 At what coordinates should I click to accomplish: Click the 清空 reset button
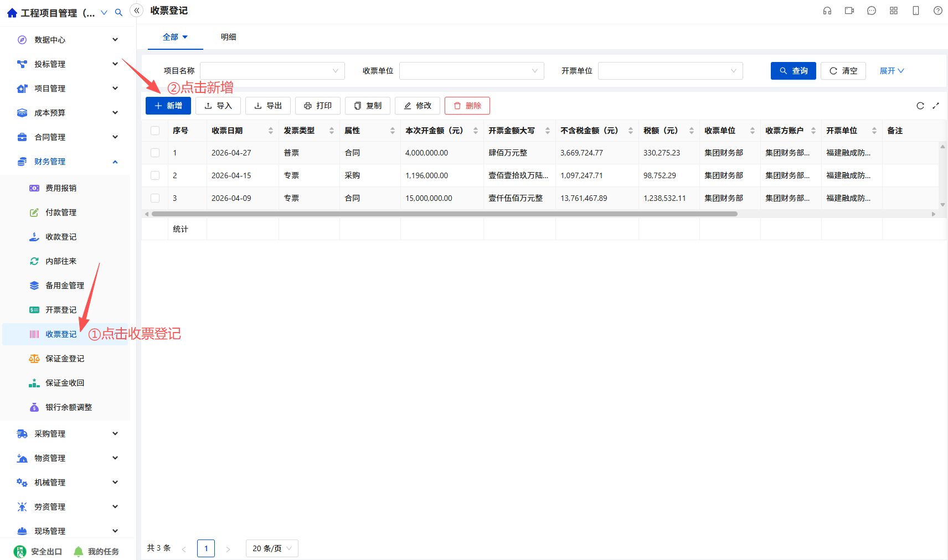(843, 71)
